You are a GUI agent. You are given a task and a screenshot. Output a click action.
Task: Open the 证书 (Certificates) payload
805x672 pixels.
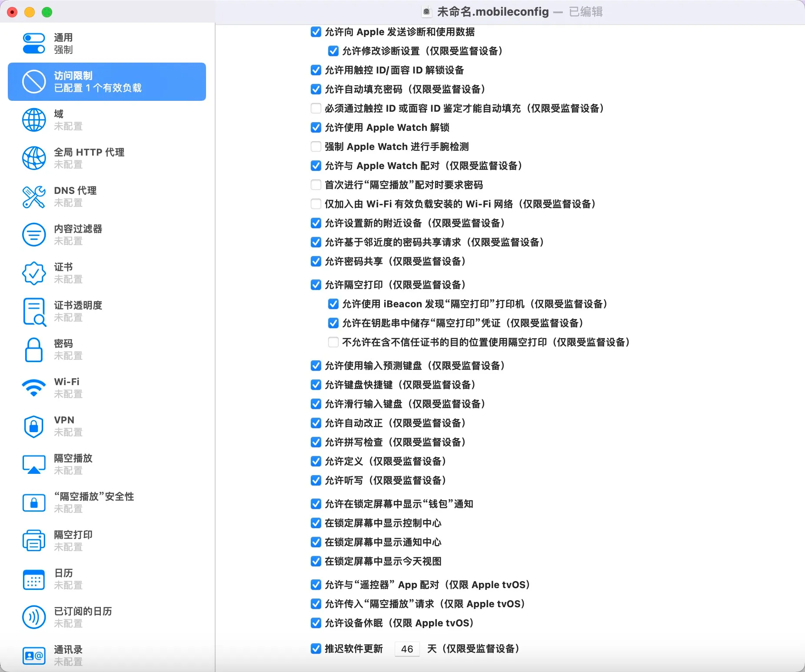[34, 273]
